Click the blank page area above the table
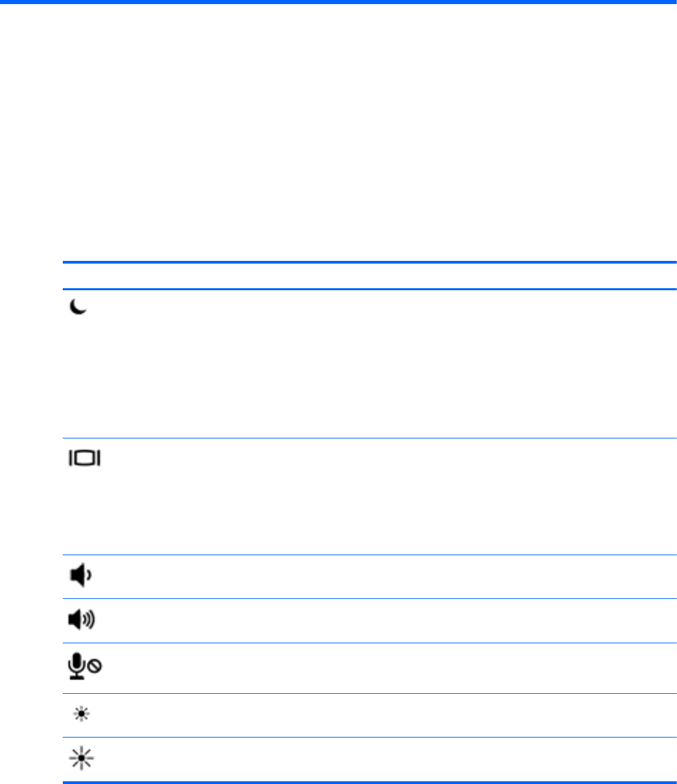 (338, 137)
